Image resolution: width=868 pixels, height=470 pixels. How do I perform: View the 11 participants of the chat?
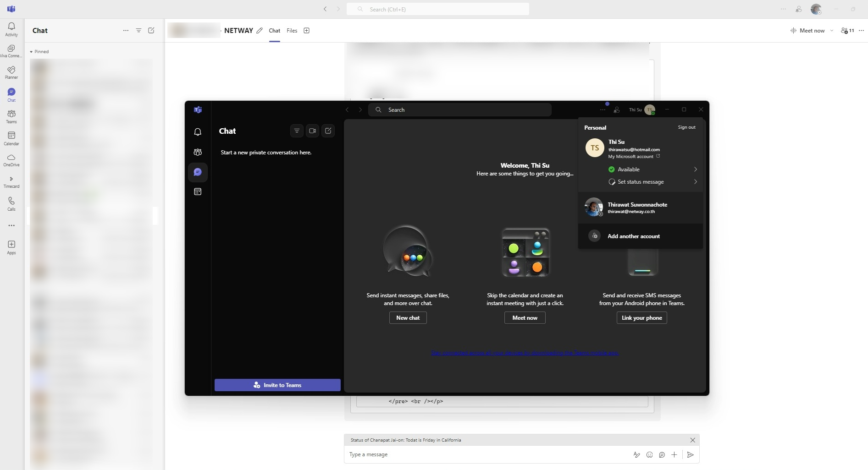[847, 31]
